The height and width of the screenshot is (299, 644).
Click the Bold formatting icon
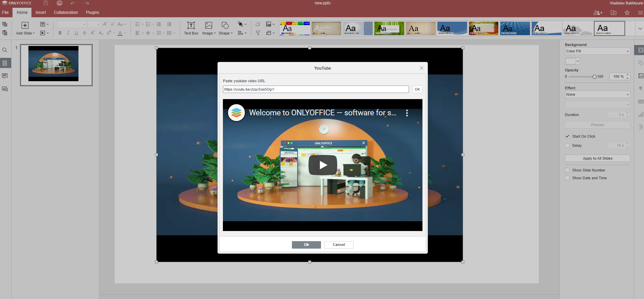pyautogui.click(x=60, y=33)
